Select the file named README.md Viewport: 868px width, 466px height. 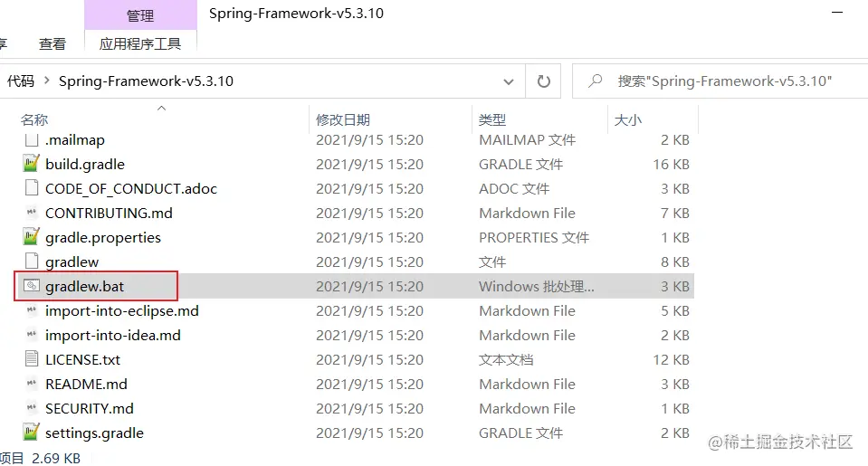pos(86,383)
